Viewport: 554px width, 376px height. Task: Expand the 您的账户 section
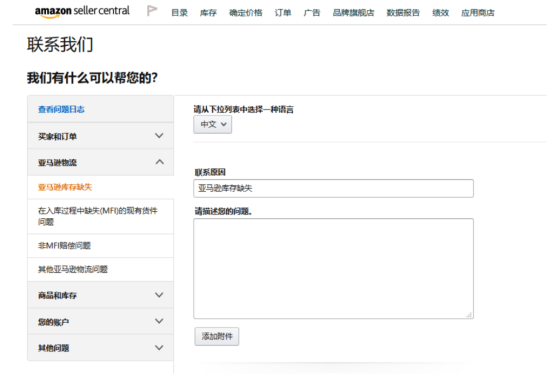(x=100, y=322)
